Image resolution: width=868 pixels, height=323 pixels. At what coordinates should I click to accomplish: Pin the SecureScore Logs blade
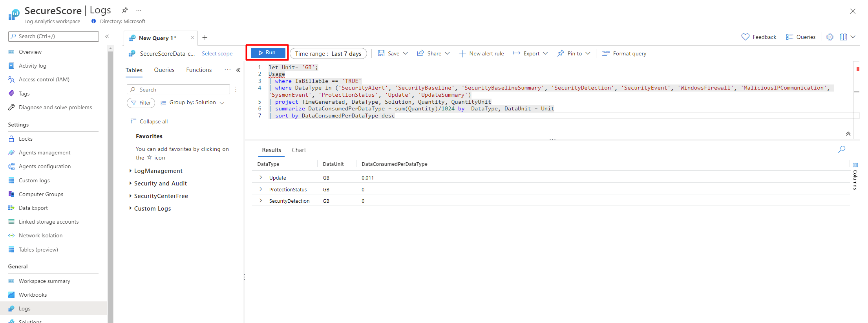(x=125, y=10)
